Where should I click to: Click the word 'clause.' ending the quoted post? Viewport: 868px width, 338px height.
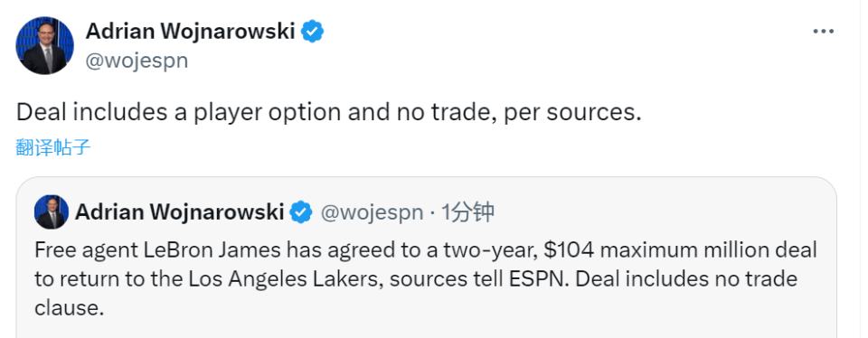[70, 307]
